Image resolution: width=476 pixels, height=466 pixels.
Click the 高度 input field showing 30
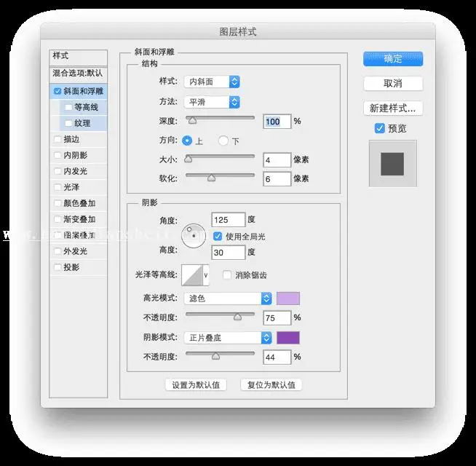229,253
